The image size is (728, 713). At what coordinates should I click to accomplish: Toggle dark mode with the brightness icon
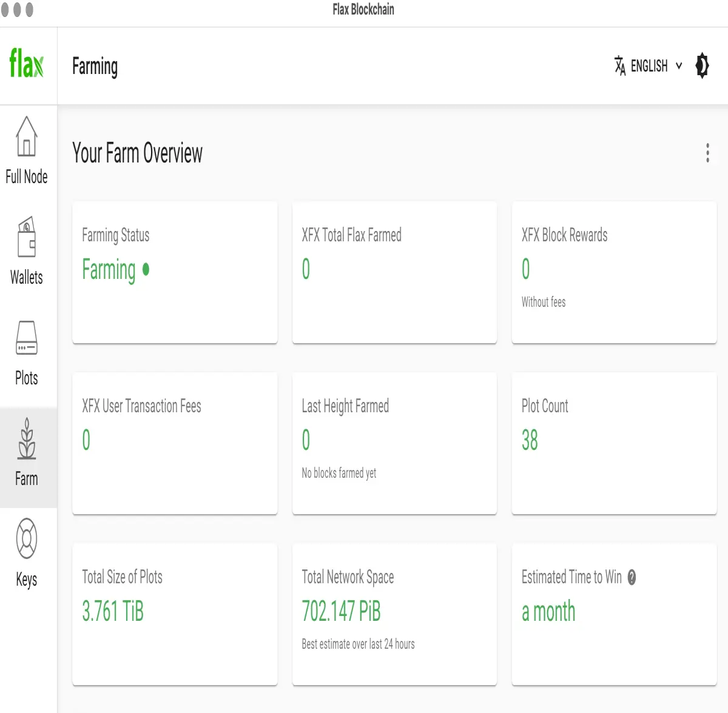(x=702, y=65)
